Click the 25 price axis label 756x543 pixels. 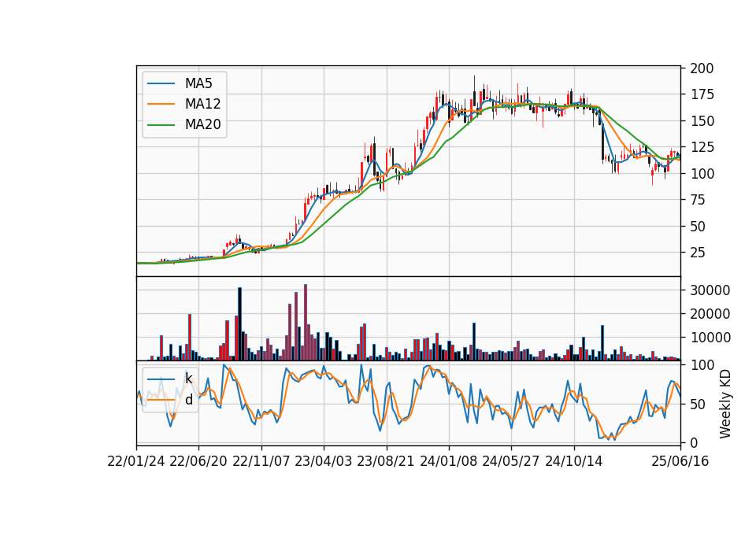[x=698, y=253]
